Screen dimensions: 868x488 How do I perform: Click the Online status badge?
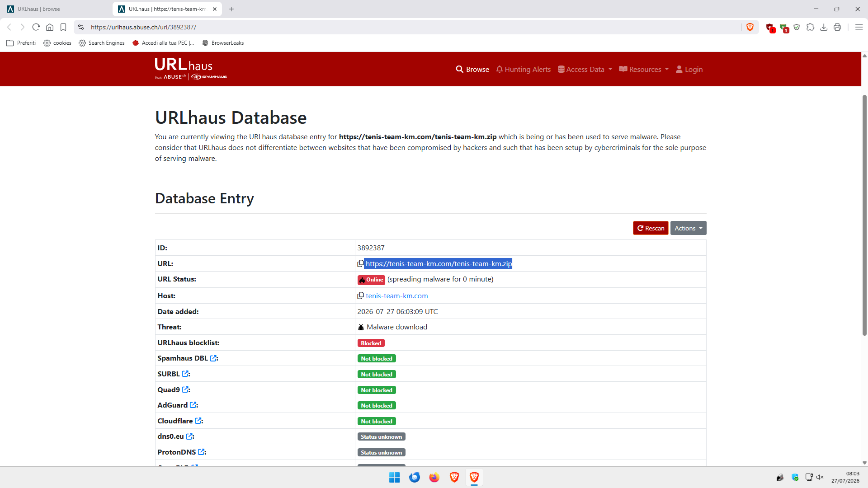pyautogui.click(x=371, y=280)
